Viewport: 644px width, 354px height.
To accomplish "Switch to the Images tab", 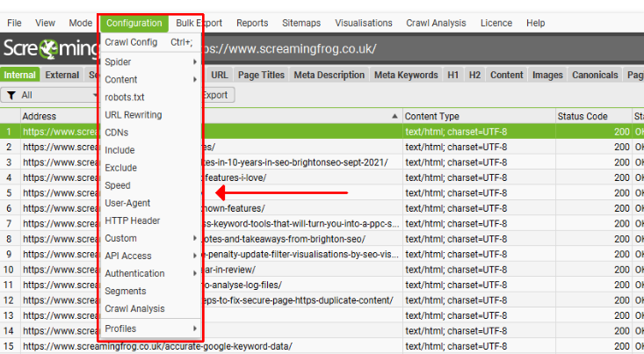I will (547, 76).
